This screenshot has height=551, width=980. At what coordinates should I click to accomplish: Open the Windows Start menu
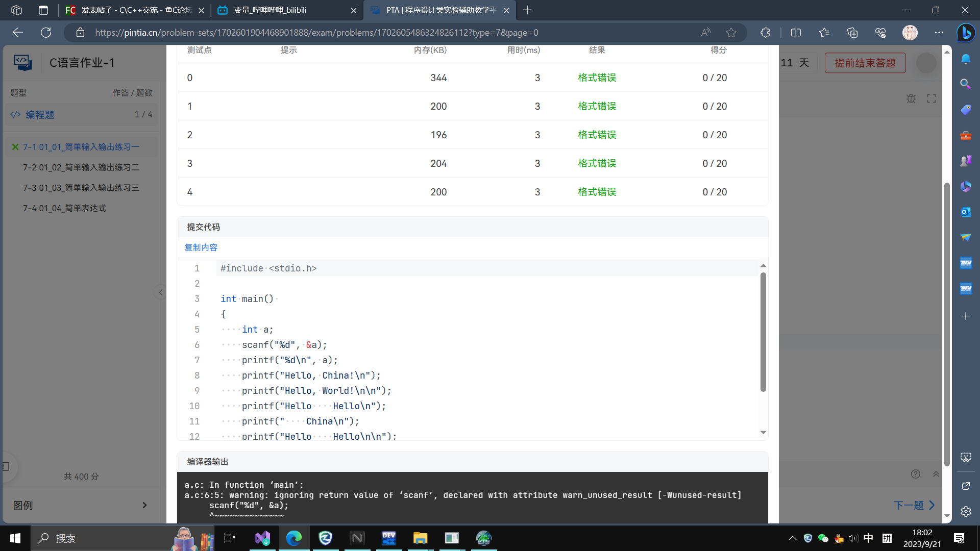coord(15,538)
